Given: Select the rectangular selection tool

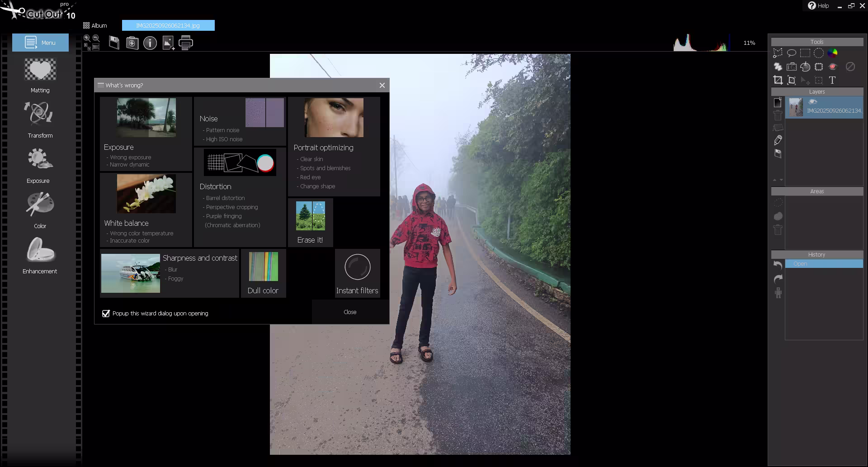Looking at the screenshot, I should point(805,53).
